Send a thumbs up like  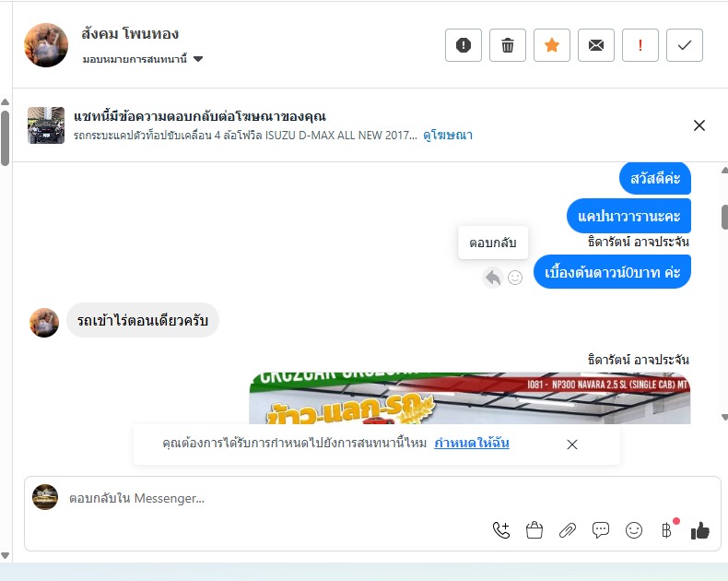click(x=699, y=530)
